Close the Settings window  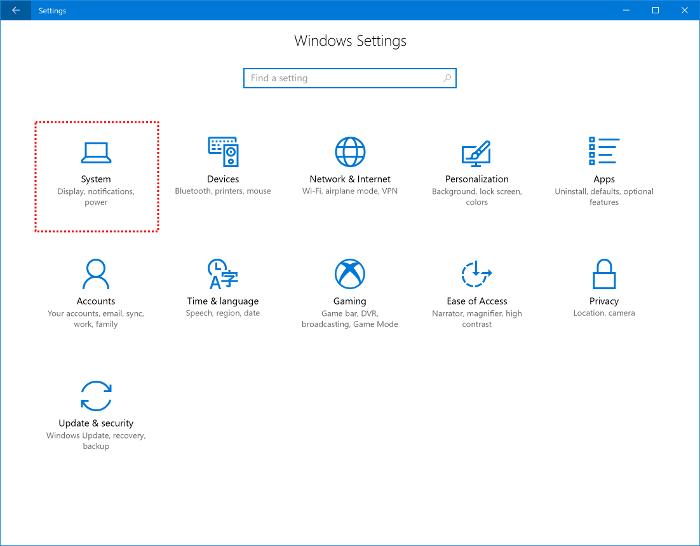tap(684, 10)
